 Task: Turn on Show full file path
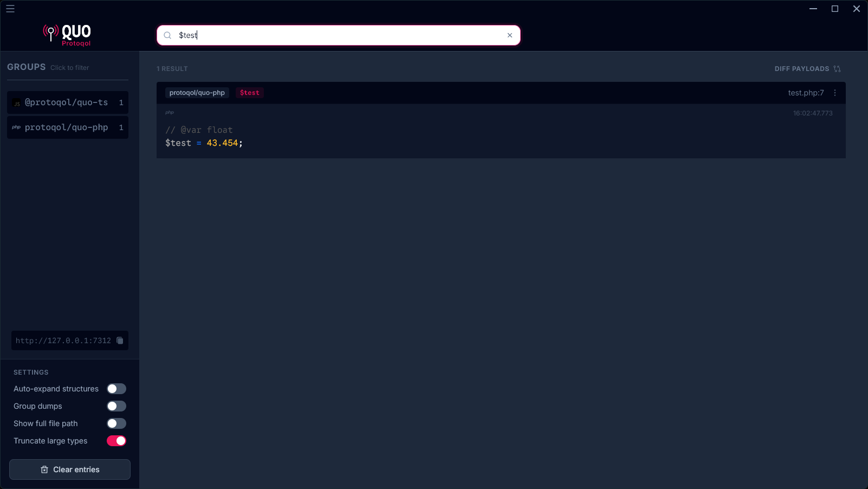click(x=116, y=423)
